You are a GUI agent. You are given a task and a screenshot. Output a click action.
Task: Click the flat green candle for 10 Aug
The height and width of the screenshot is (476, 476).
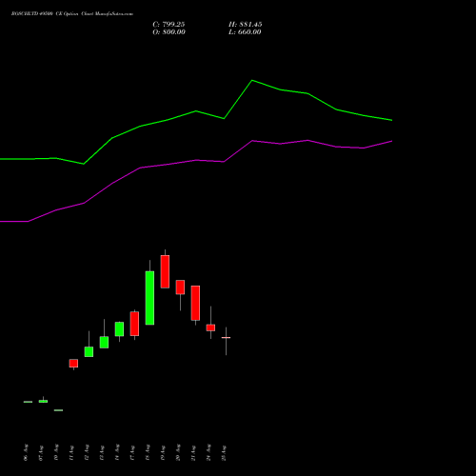click(58, 410)
